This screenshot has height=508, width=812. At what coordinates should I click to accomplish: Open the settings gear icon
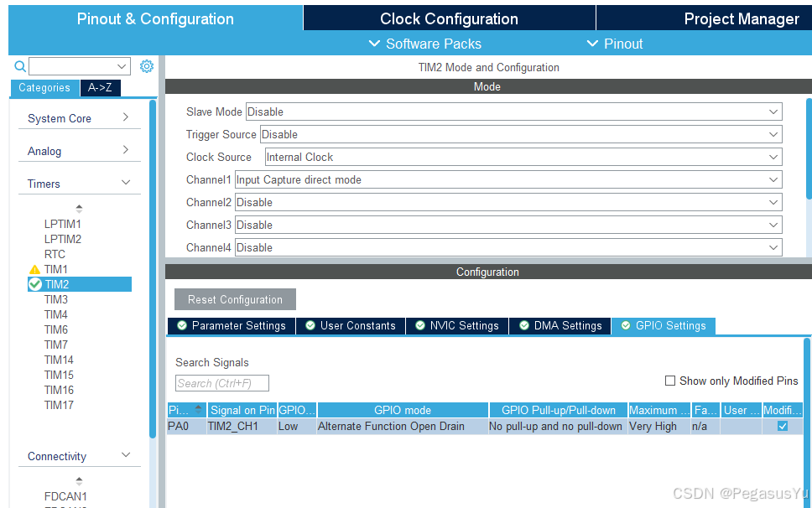[147, 66]
